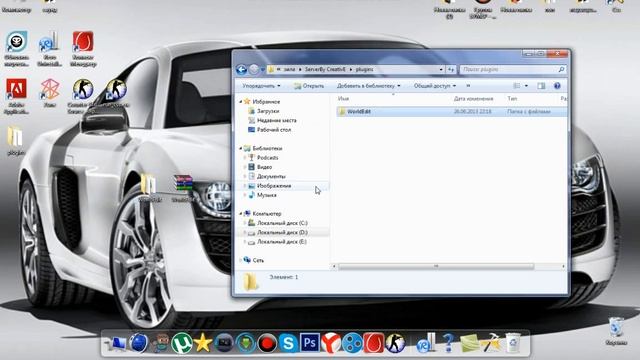This screenshot has height=360, width=640.
Task: Open the recycle bin icon in dock
Action: [x=513, y=343]
